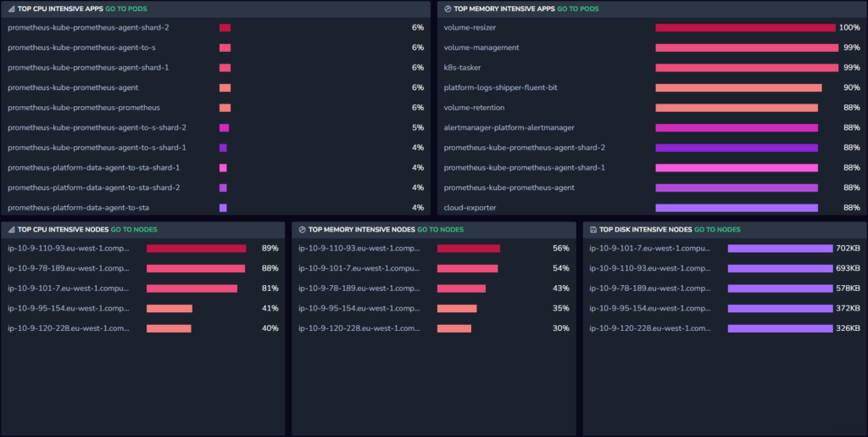Click the Top CPU Intensive Apps chart icon

pyautogui.click(x=11, y=8)
